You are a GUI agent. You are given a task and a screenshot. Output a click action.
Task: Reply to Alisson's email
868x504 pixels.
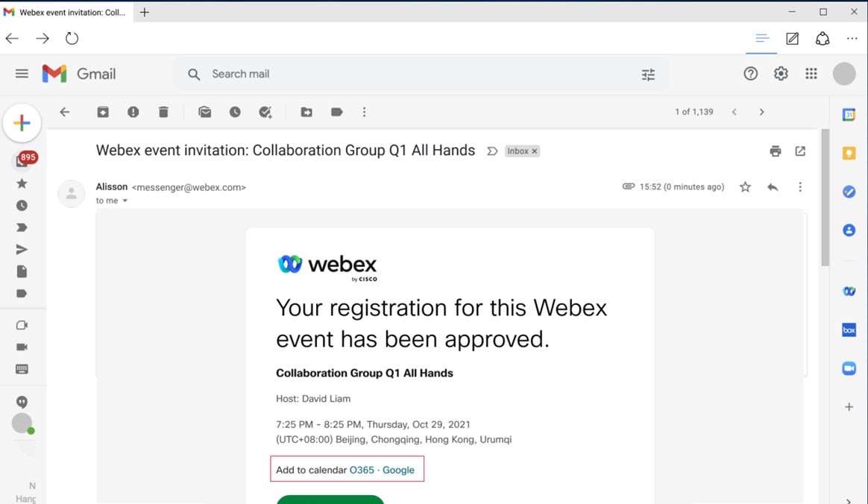pyautogui.click(x=773, y=187)
